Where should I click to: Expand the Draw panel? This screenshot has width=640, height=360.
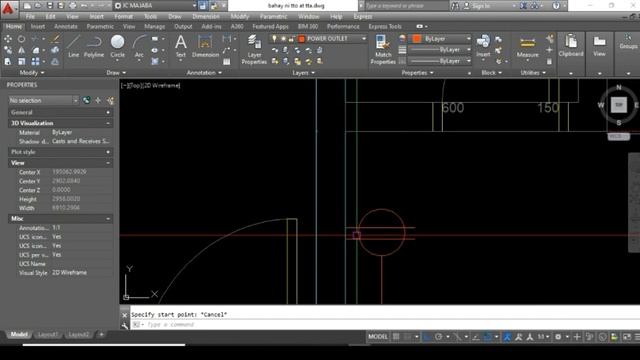tap(116, 73)
